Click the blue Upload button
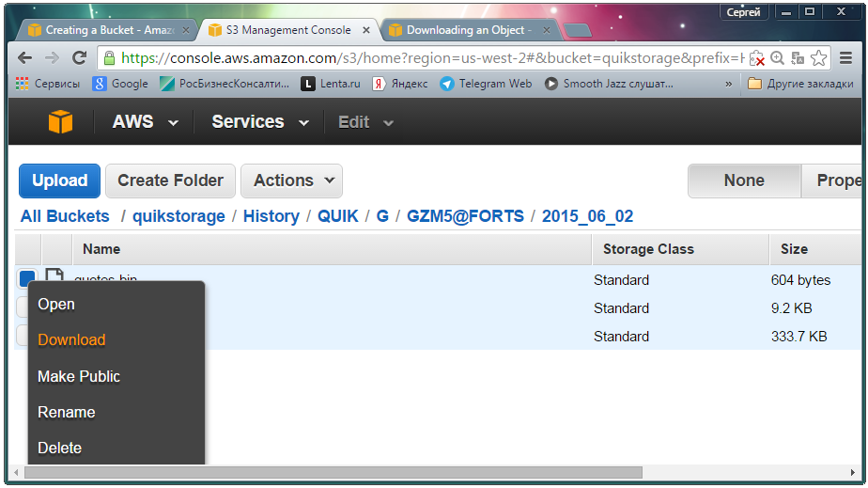The height and width of the screenshot is (488, 868). 60,181
